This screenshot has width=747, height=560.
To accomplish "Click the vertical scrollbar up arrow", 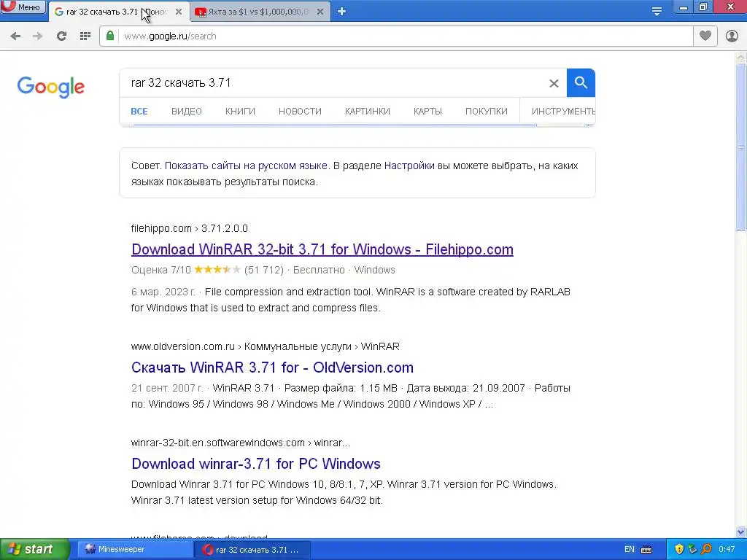I will pos(741,58).
